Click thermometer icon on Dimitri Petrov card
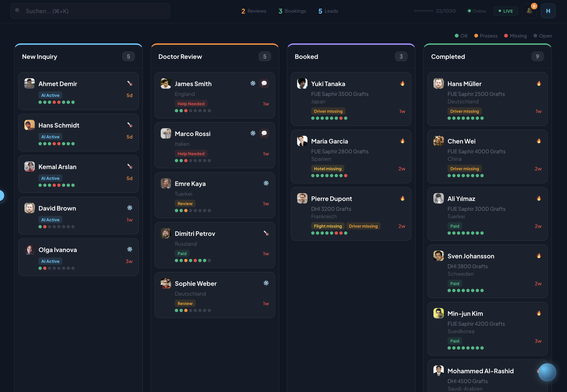 (x=266, y=233)
